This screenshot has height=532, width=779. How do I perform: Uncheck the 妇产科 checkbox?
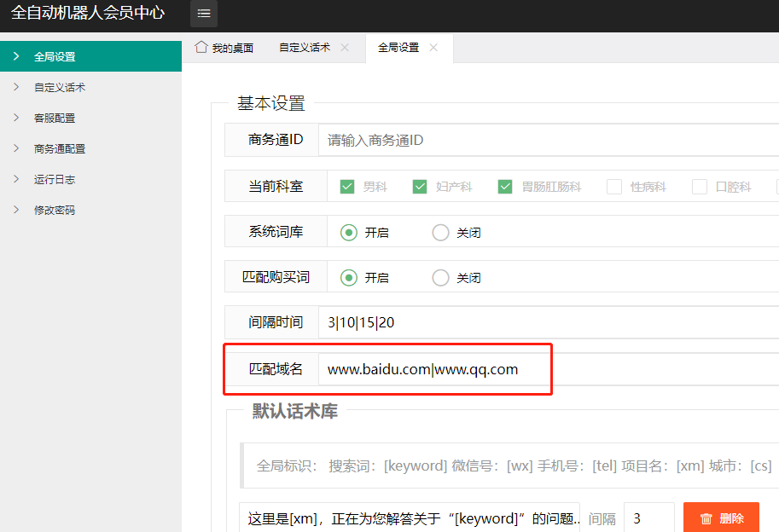tap(420, 187)
